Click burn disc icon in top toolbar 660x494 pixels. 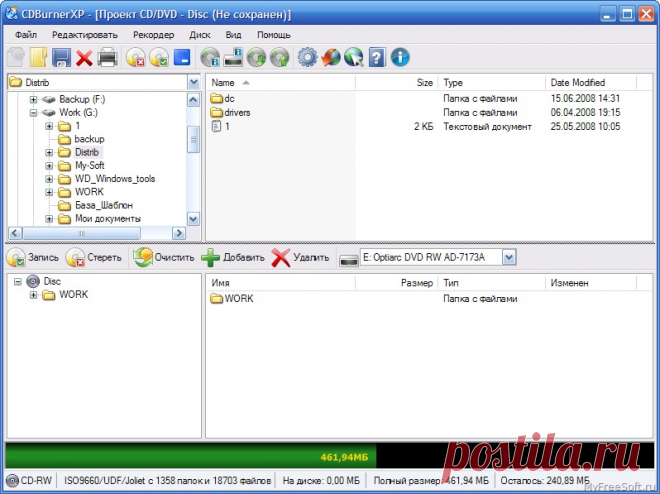(159, 58)
